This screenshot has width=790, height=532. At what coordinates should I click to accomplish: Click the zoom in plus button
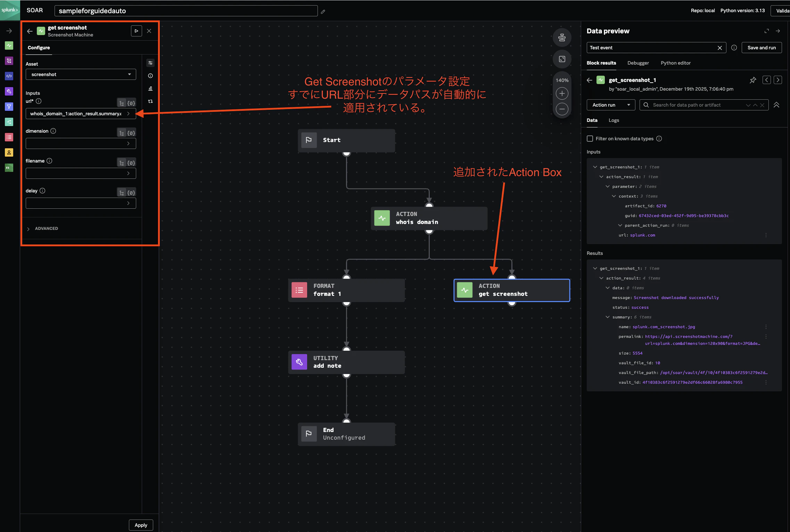tap(562, 93)
